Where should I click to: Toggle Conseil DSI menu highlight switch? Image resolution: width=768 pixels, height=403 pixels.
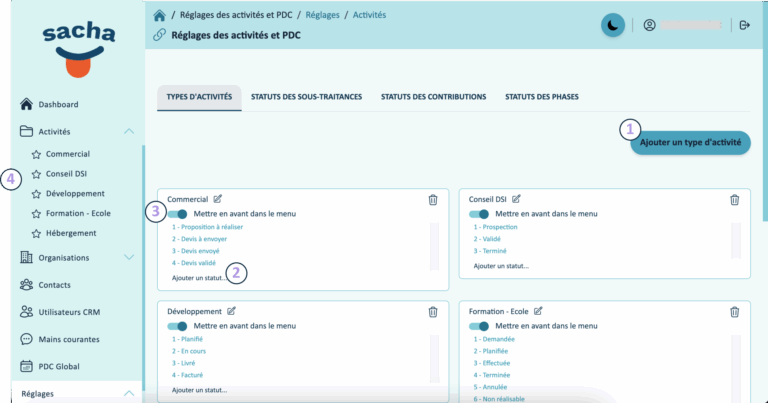[x=479, y=214]
